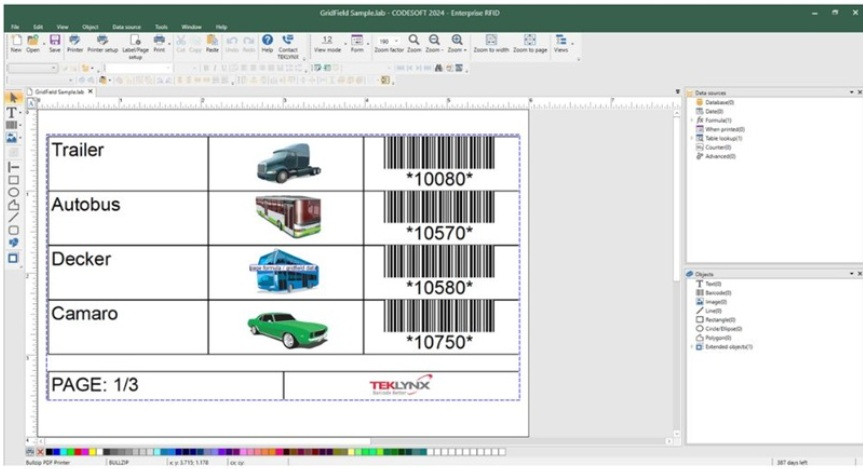This screenshot has width=863, height=469.
Task: Open the Object menu
Action: click(x=90, y=27)
